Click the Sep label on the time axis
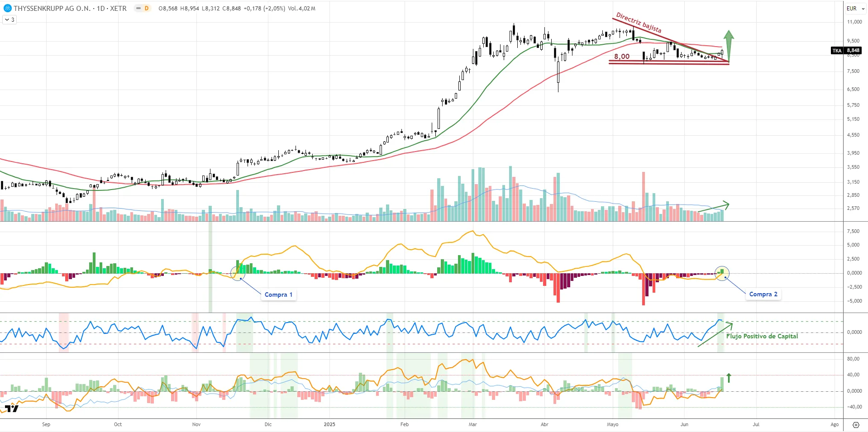 coord(46,424)
